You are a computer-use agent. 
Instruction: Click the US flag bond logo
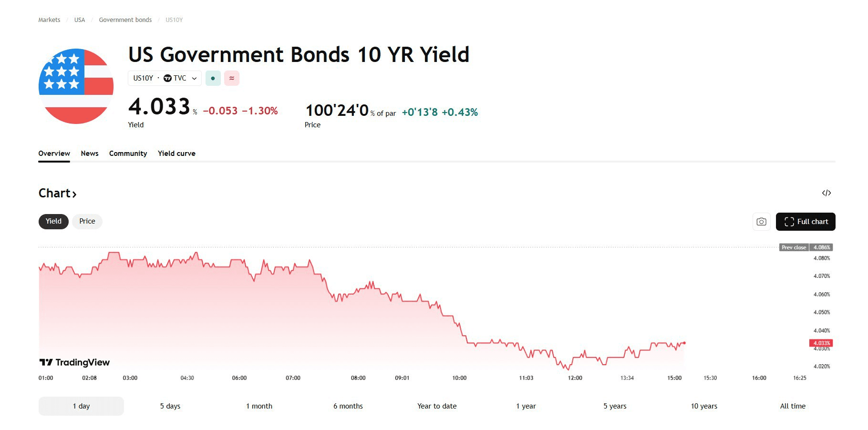tap(76, 86)
